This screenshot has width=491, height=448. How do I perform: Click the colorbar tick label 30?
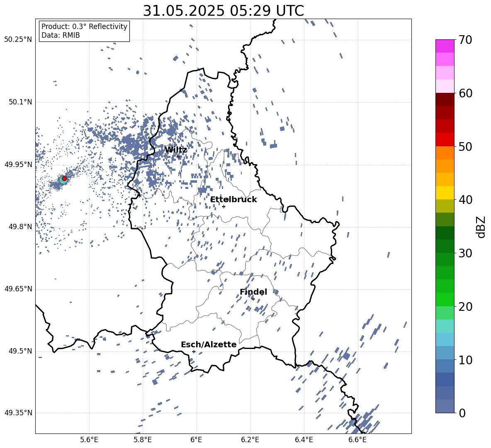[x=465, y=253]
